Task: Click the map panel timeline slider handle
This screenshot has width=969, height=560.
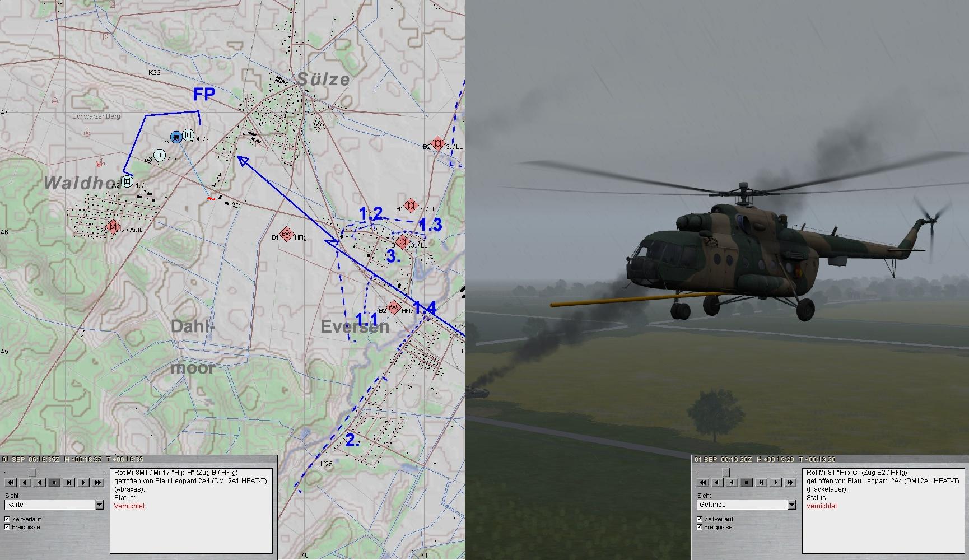Action: coord(32,473)
